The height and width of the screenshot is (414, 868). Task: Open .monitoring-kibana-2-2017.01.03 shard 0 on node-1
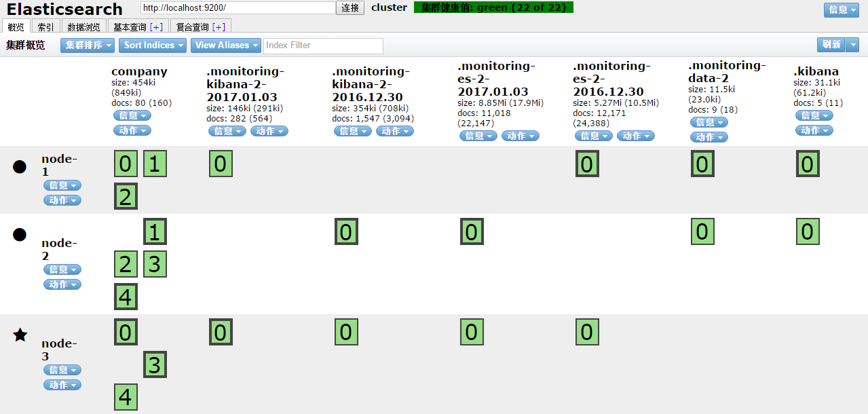point(221,164)
